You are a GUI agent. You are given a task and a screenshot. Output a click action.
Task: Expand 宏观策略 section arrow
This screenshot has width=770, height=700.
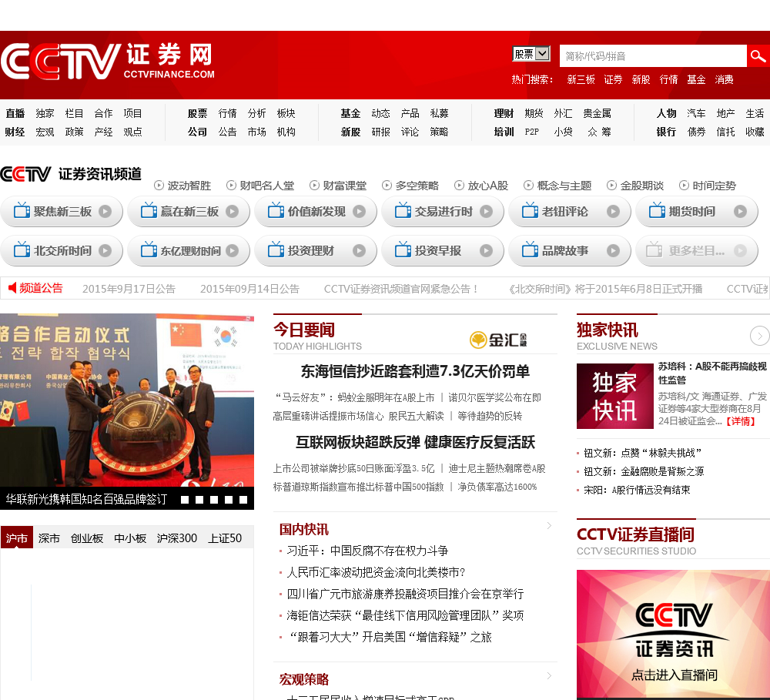click(x=549, y=676)
